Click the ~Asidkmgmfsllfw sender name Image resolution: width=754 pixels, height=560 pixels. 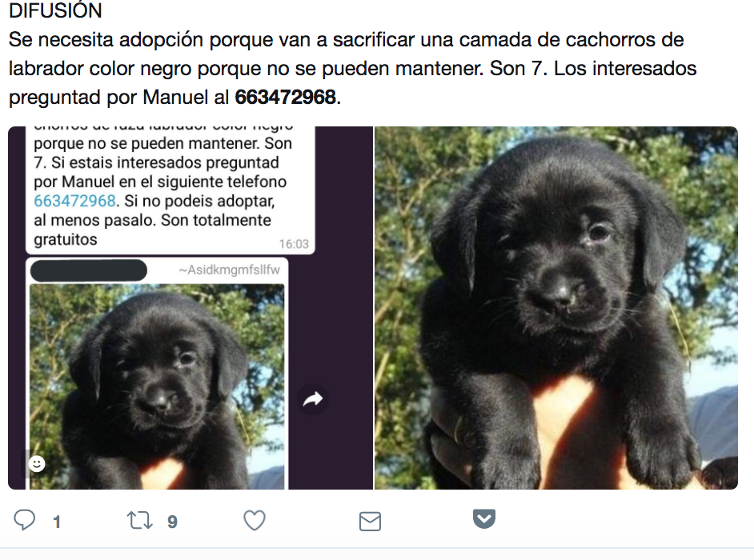point(229,270)
